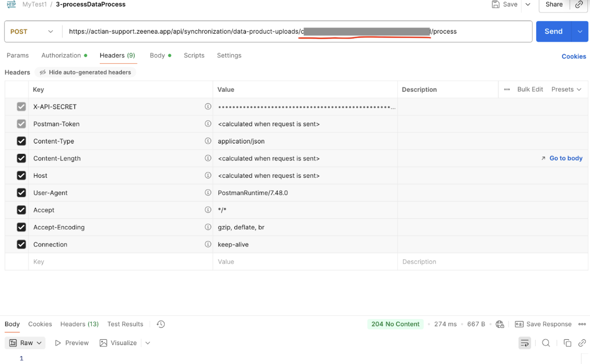Click the Share button
590x364 pixels.
pyautogui.click(x=554, y=5)
